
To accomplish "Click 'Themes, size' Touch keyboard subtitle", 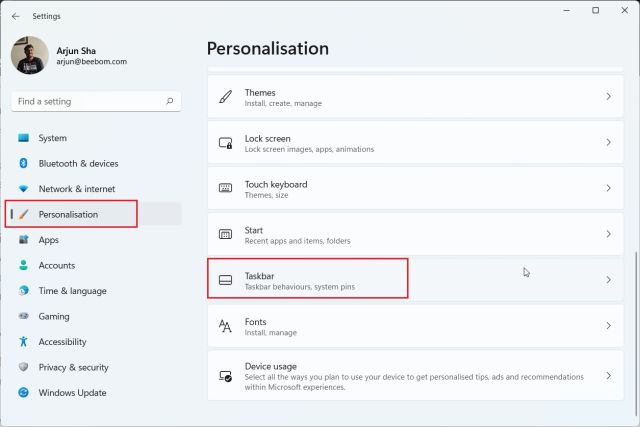I will click(x=266, y=195).
